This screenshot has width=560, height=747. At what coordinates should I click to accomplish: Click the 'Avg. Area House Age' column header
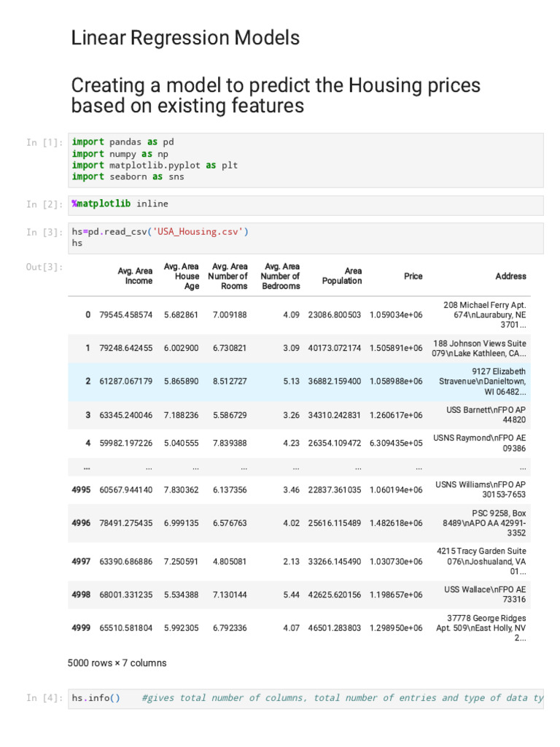click(181, 276)
